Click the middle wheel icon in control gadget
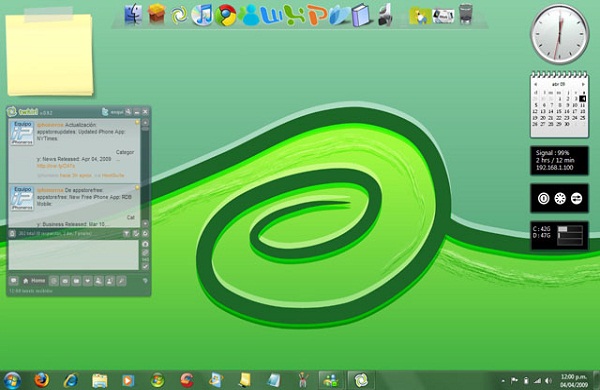The image size is (600, 390). [560, 198]
